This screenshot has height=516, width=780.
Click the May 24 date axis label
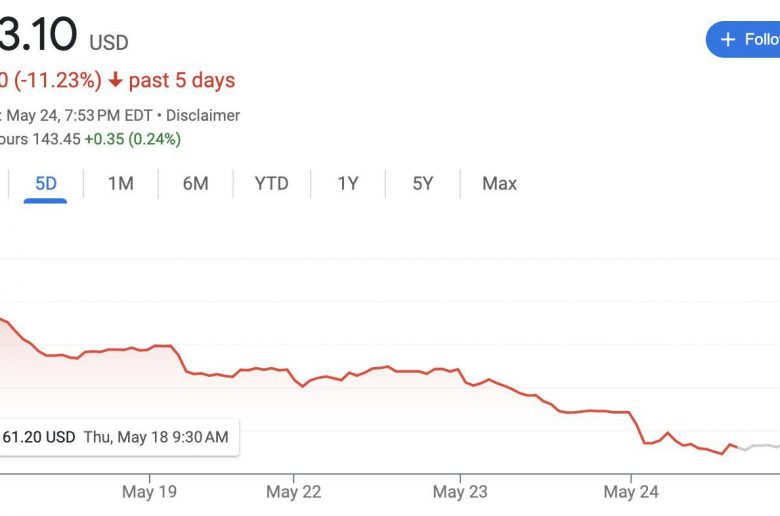click(631, 491)
